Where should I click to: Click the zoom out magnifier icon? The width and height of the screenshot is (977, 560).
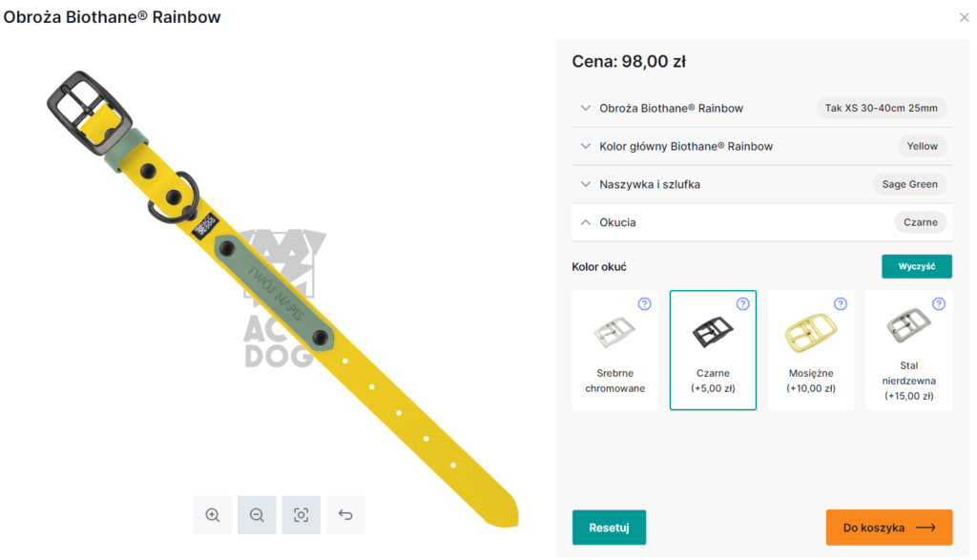[x=257, y=515]
